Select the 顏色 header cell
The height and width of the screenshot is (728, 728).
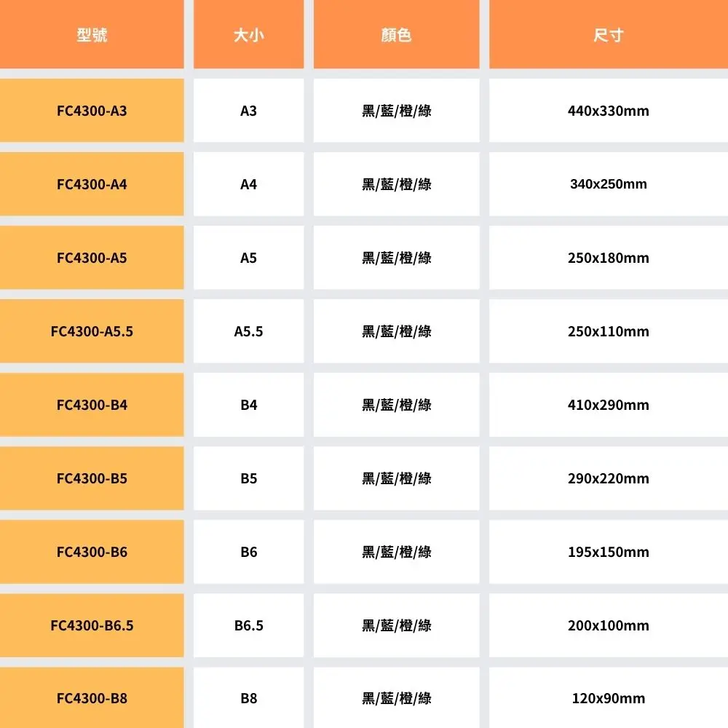397,34
